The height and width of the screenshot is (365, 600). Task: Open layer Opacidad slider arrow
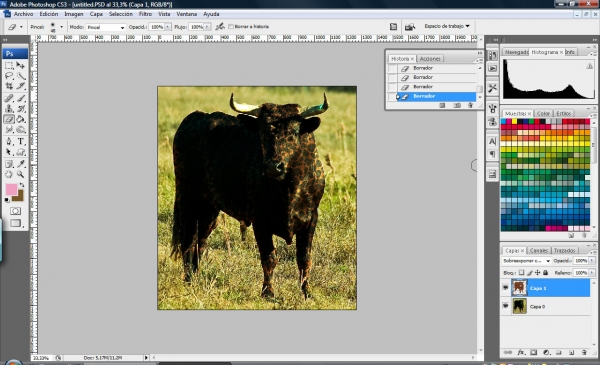click(x=592, y=261)
